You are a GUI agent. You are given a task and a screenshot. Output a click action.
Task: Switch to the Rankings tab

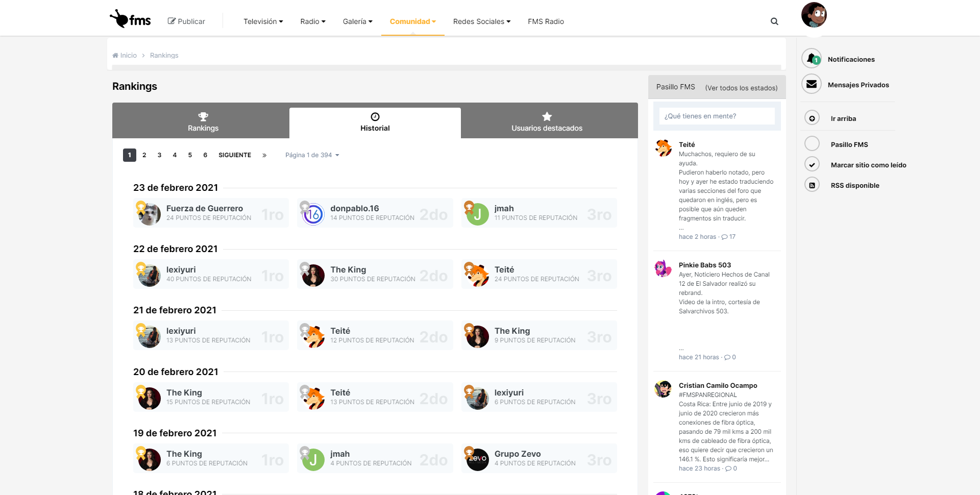(203, 121)
